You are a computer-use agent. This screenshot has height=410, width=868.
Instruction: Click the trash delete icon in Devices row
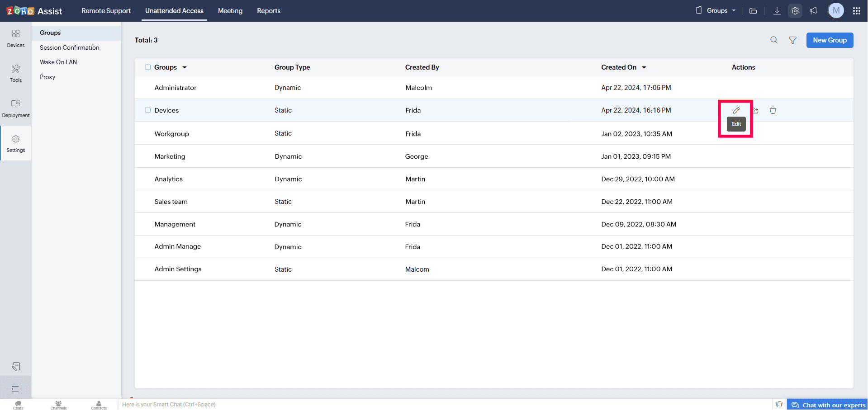point(773,110)
